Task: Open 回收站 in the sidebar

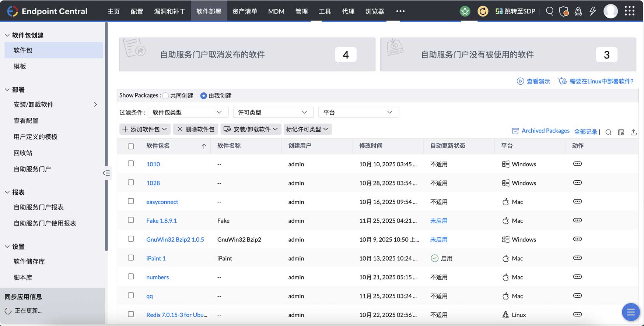Action: click(23, 153)
